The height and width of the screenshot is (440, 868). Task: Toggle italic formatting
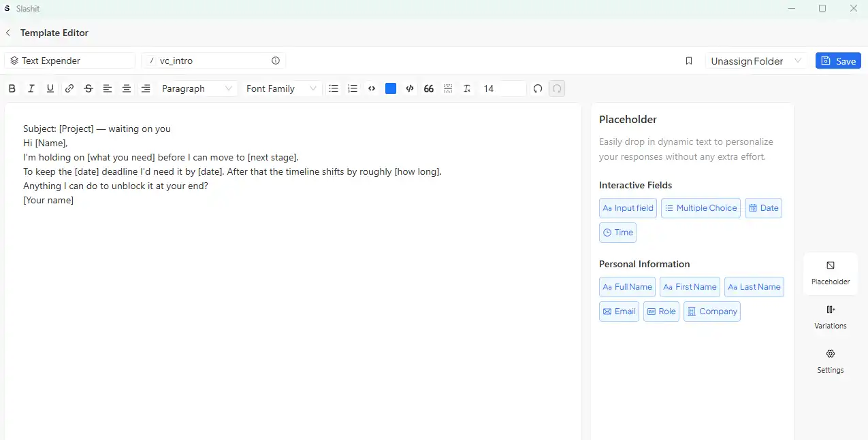[x=31, y=88]
